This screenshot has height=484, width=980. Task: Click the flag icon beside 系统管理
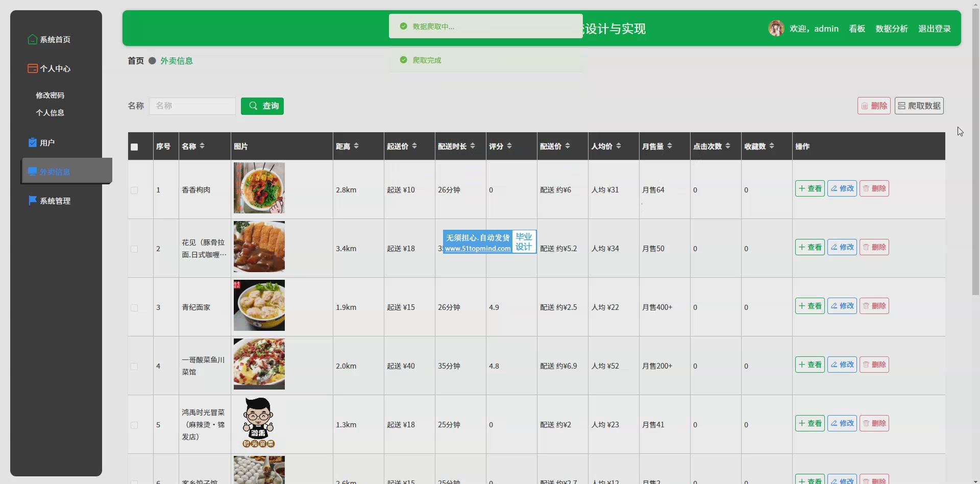pos(33,201)
